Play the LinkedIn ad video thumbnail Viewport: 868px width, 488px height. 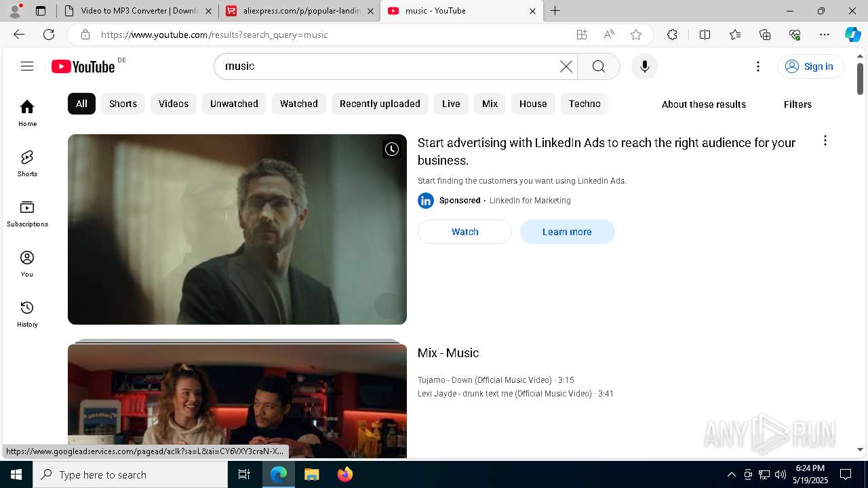pos(237,229)
